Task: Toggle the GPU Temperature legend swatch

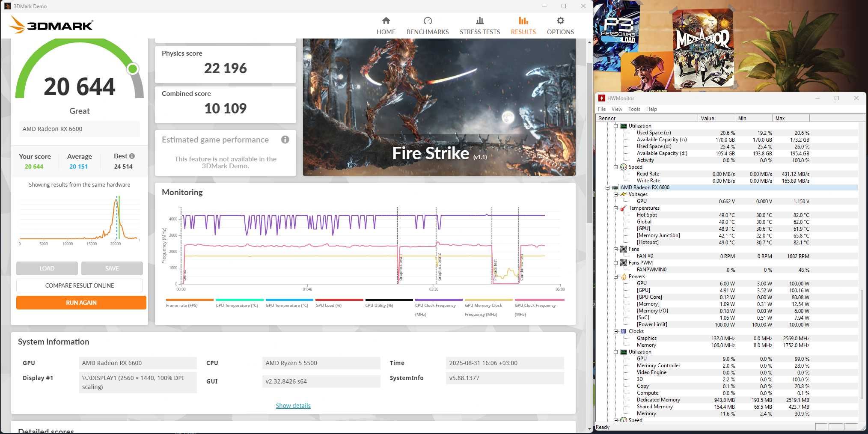Action: (x=289, y=300)
